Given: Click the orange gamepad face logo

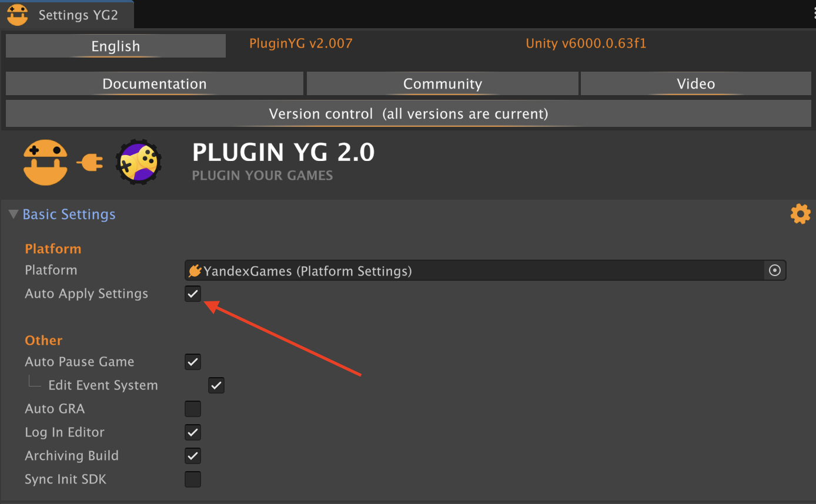Looking at the screenshot, I should (45, 162).
